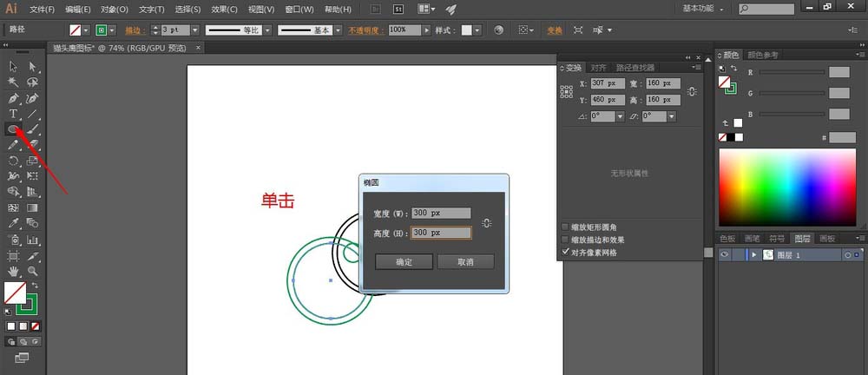Select the Selection (black arrow) tool
This screenshot has width=868, height=375.
[x=13, y=67]
